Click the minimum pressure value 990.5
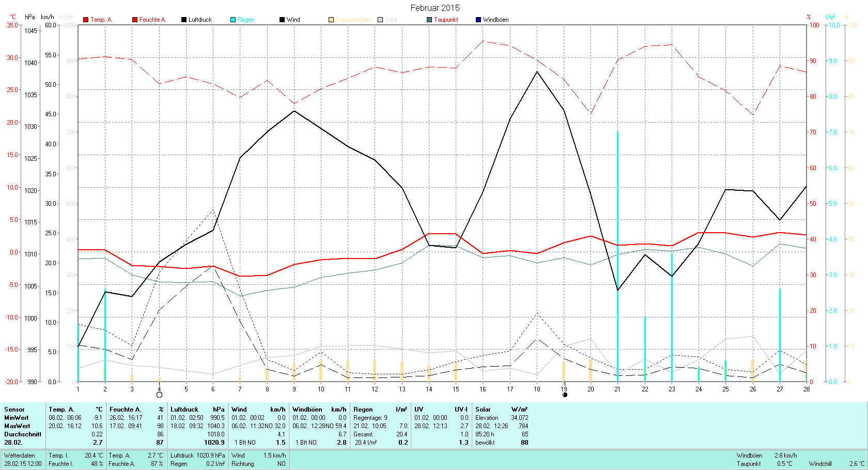 (218, 418)
